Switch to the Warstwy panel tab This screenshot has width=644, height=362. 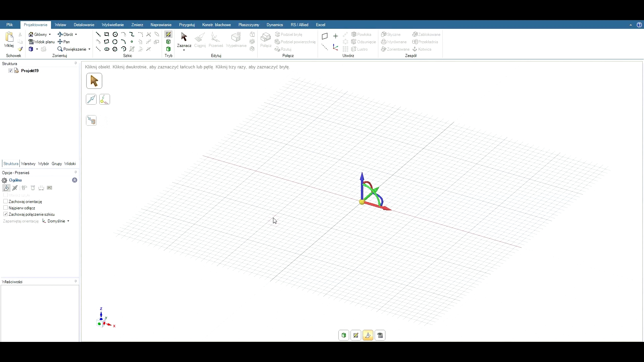[x=28, y=164]
